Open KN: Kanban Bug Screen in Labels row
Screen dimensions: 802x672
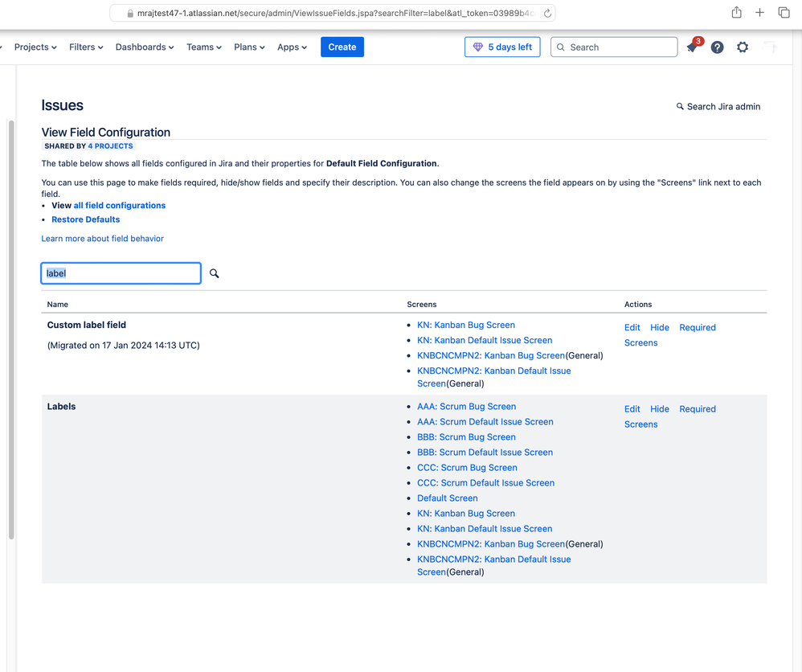[x=466, y=514]
